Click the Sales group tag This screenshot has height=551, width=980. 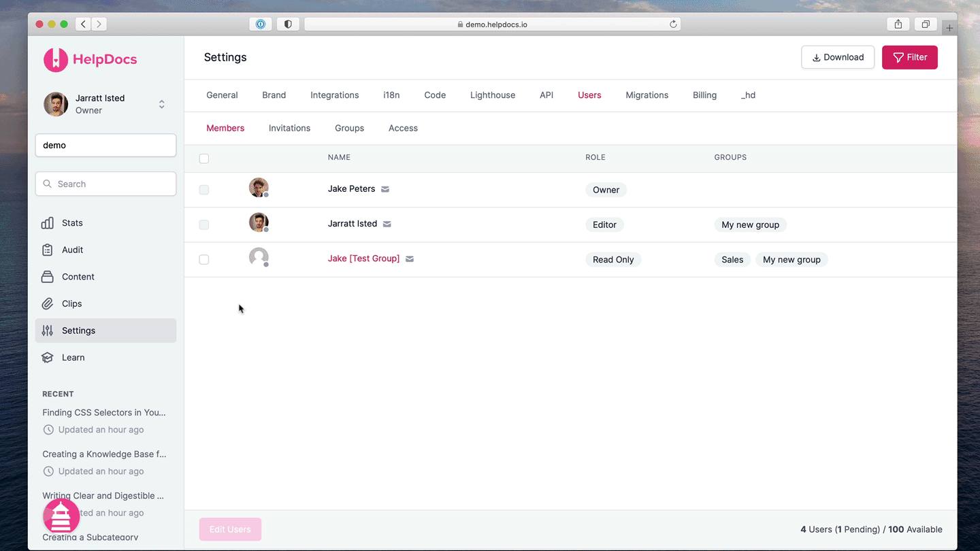click(x=732, y=259)
